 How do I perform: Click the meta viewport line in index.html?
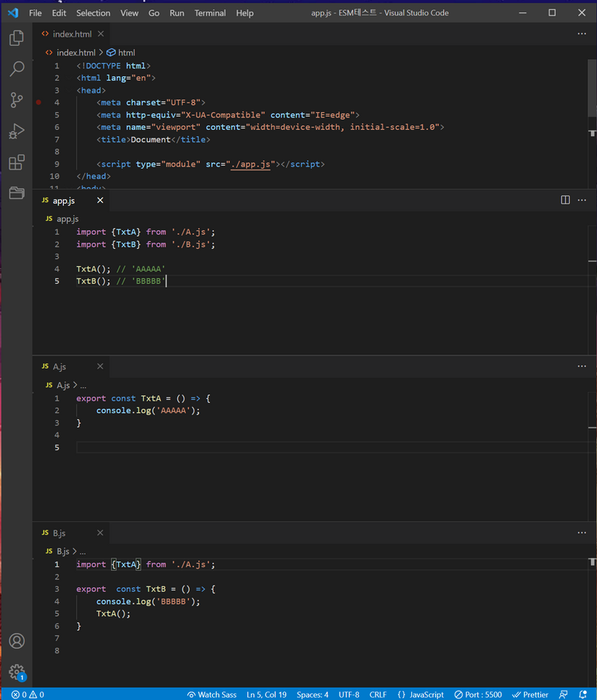click(x=271, y=128)
